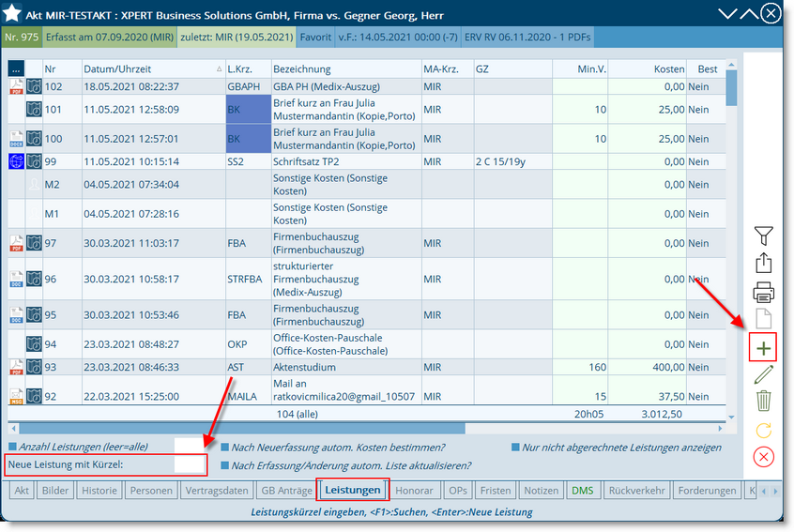Open the Forderungen tab
Viewport: 794px width, 532px height.
click(707, 491)
